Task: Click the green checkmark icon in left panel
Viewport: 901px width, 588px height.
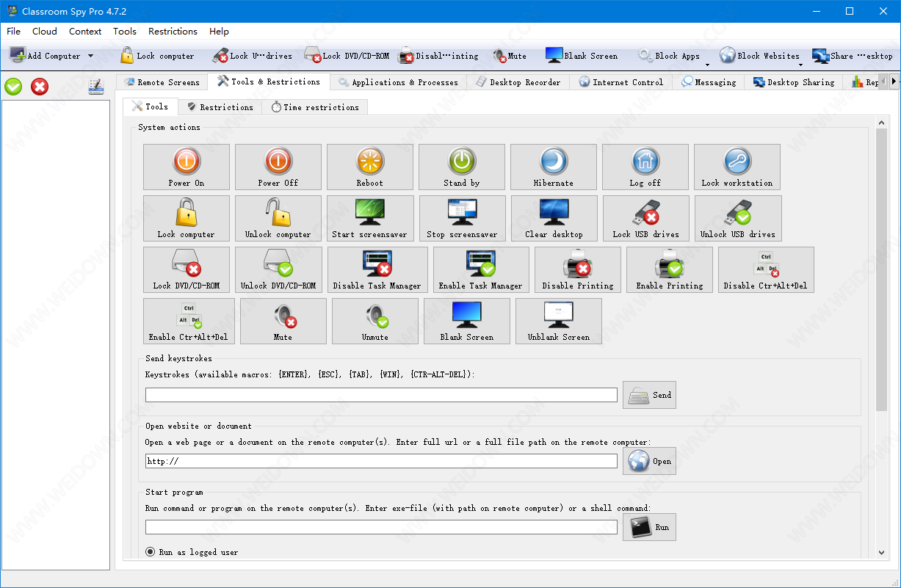Action: pos(13,87)
